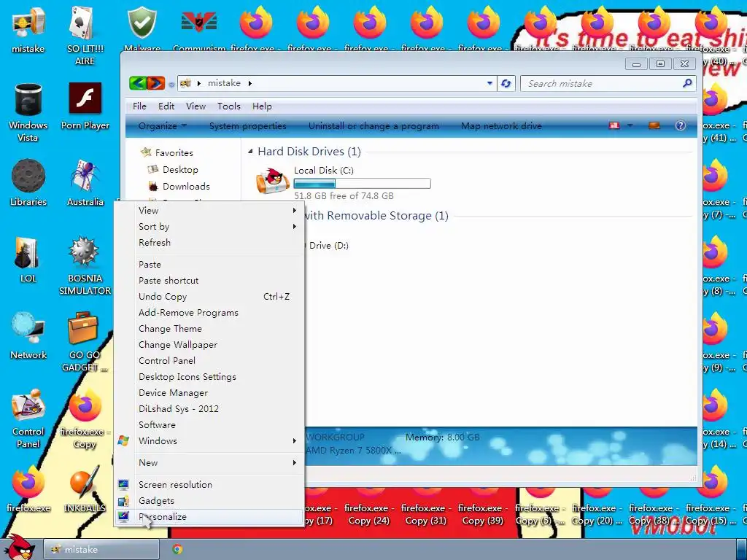Open the Windows Vista recycle bin icon
This screenshot has width=747, height=560.
[x=28, y=112]
